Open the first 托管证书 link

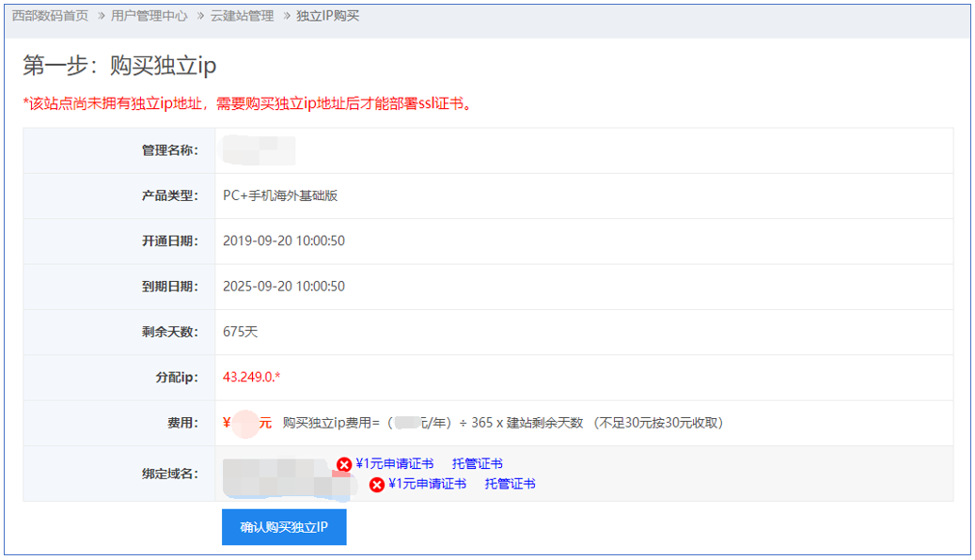point(477,463)
